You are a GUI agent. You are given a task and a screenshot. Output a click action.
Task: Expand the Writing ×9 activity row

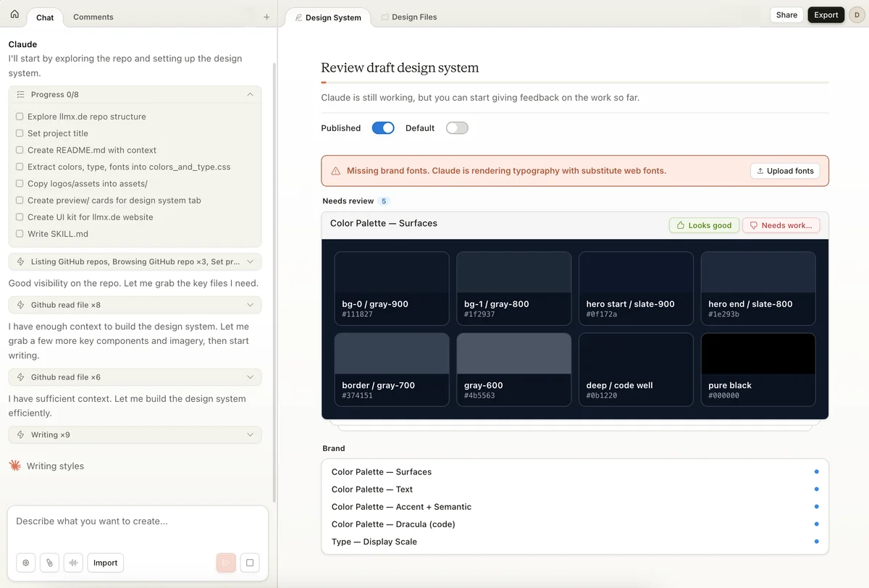click(250, 434)
